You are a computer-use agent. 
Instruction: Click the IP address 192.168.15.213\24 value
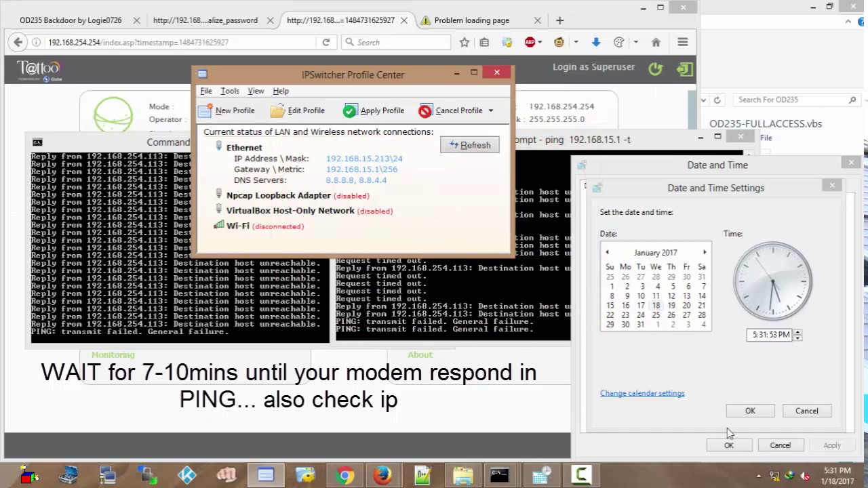point(364,159)
